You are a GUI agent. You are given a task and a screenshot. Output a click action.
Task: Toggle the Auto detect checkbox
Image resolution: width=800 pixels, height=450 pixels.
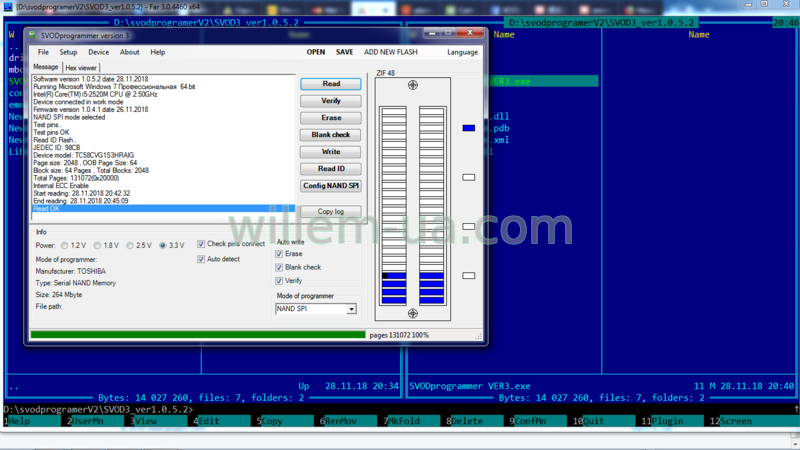(201, 259)
